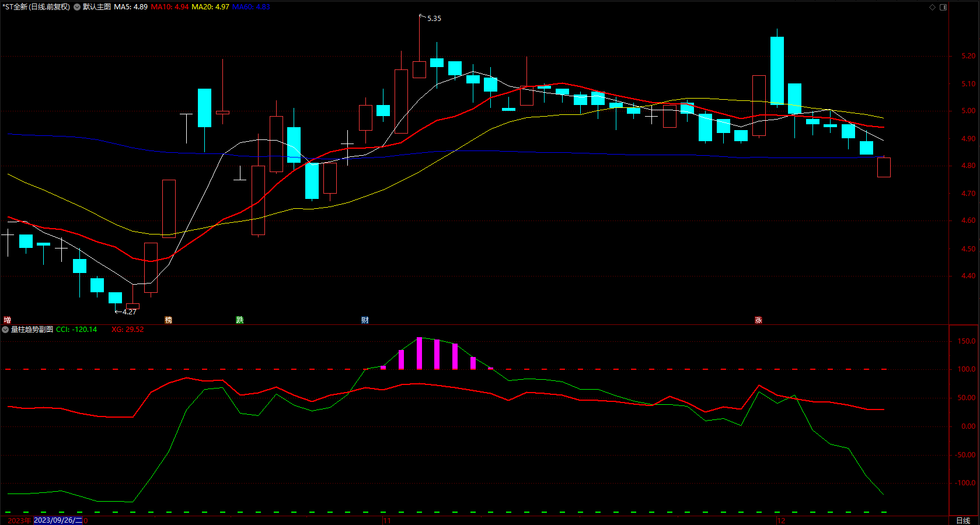The image size is (980, 525).
Task: Click the 4.80 price axis label
Action: coord(968,166)
